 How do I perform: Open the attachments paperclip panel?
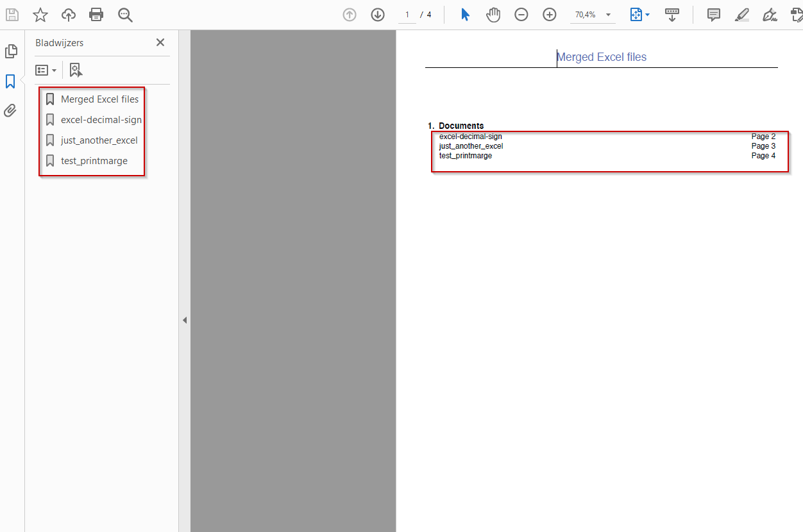tap(10, 110)
